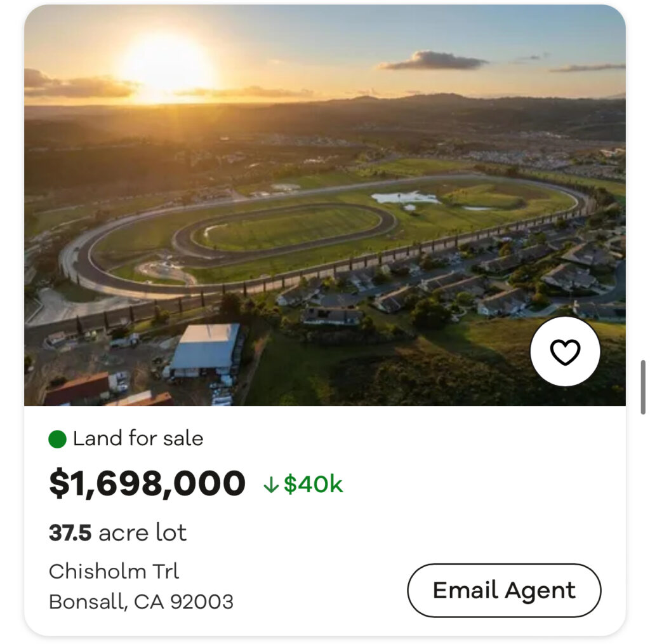Open the $1,698,000 listing price
This screenshot has height=644, width=650.
point(147,484)
